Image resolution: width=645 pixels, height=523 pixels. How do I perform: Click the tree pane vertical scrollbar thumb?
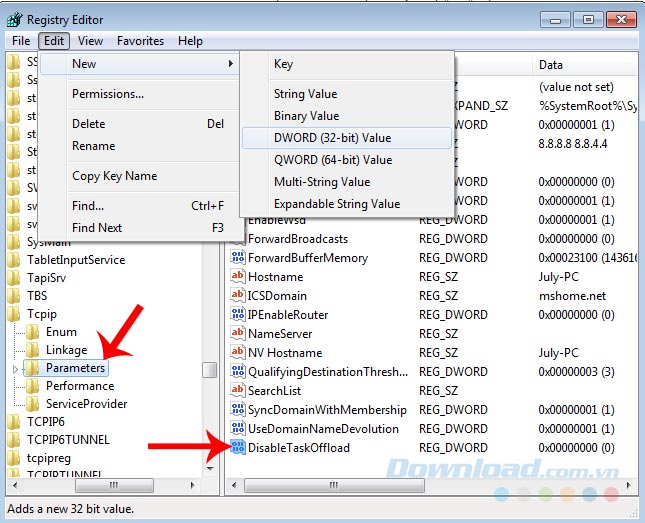tap(209, 369)
